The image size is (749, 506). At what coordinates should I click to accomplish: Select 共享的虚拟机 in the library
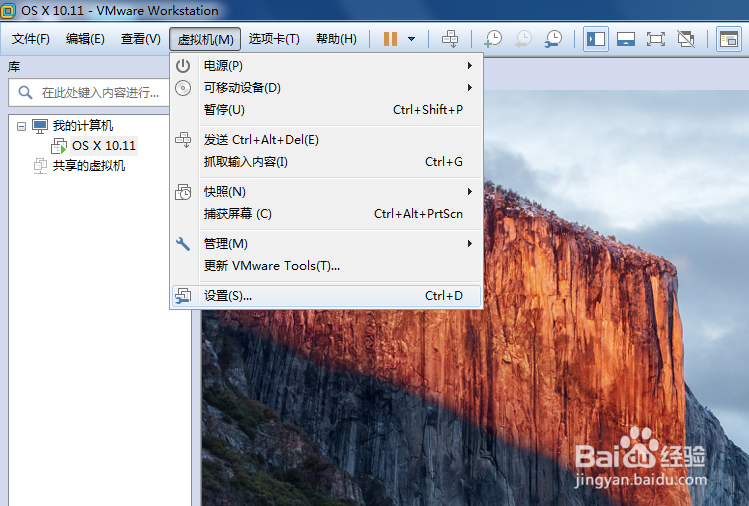tap(89, 166)
